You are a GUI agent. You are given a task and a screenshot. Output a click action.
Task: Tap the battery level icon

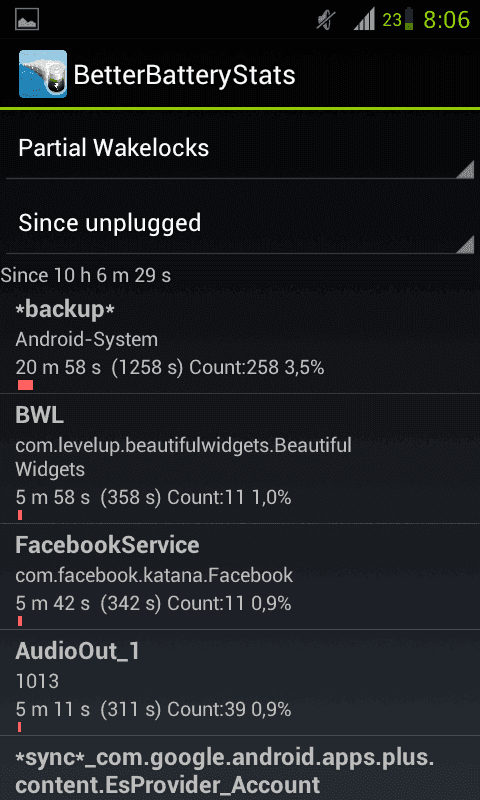(x=409, y=20)
